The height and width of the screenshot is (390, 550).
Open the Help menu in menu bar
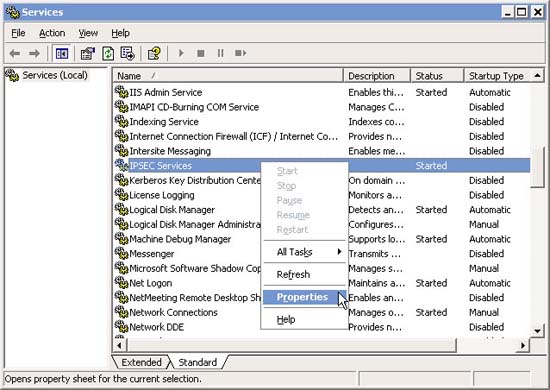(x=120, y=33)
